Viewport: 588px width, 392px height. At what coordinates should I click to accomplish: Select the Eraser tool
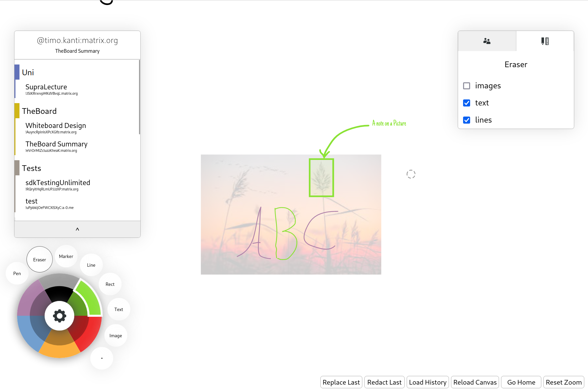tap(40, 260)
